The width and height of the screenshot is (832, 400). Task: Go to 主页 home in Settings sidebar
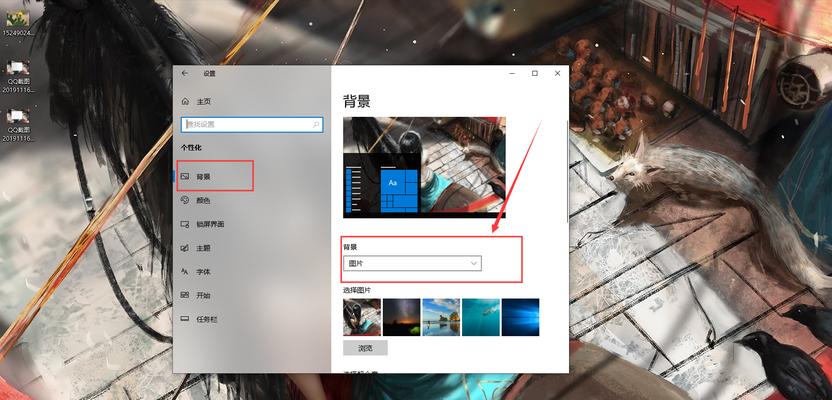pos(204,101)
